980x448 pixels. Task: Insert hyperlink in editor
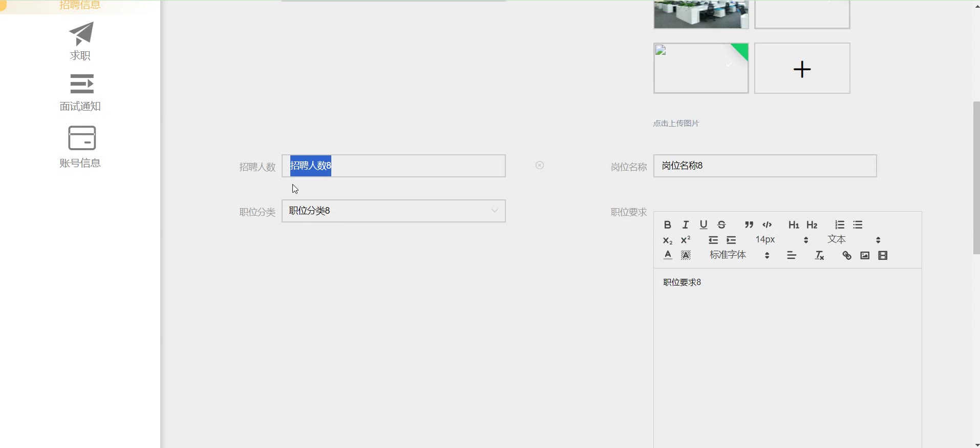coord(847,255)
